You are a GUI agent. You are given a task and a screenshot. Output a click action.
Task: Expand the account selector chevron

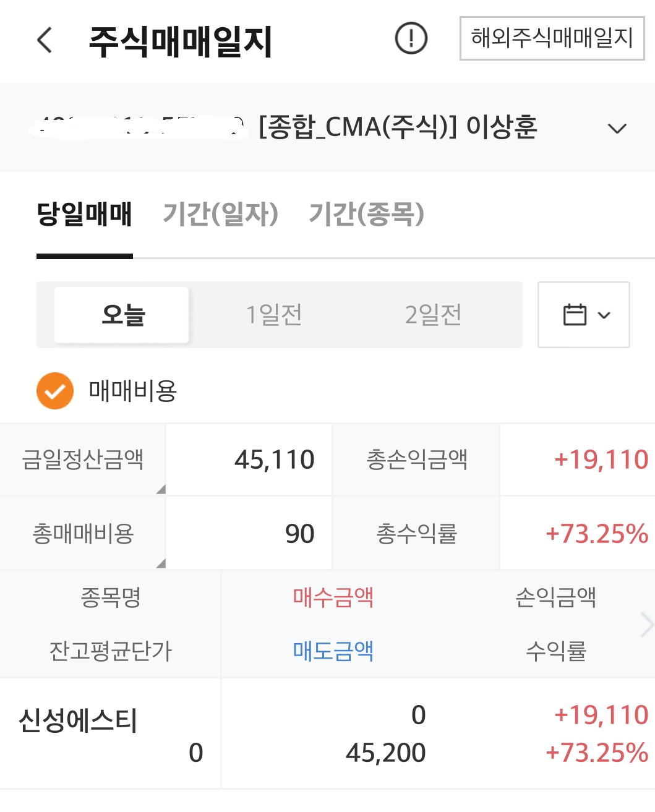[x=617, y=129]
